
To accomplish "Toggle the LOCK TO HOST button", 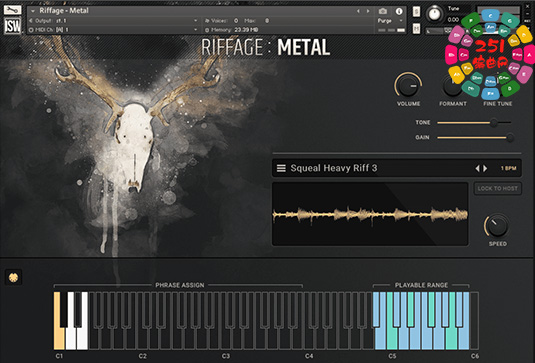I will coord(497,188).
